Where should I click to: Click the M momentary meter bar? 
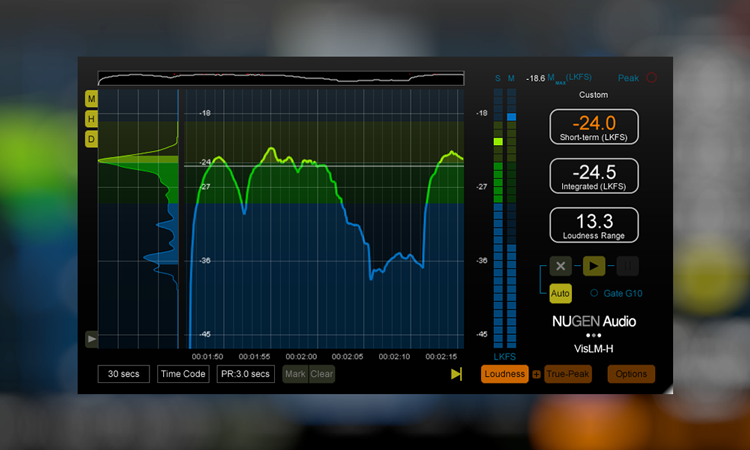511,218
